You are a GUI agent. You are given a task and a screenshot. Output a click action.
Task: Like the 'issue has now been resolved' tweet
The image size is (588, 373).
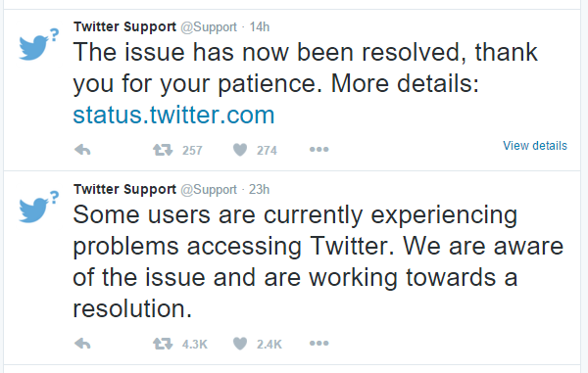coord(240,150)
